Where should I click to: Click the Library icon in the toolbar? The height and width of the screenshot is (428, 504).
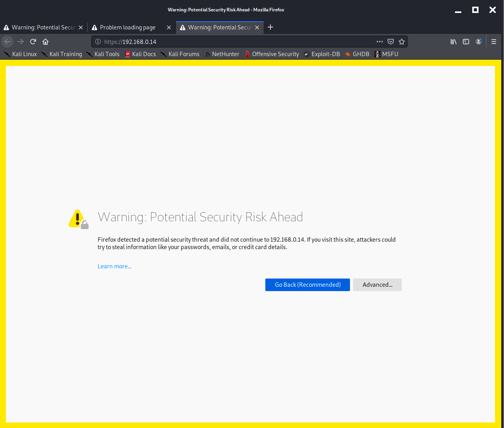(453, 42)
